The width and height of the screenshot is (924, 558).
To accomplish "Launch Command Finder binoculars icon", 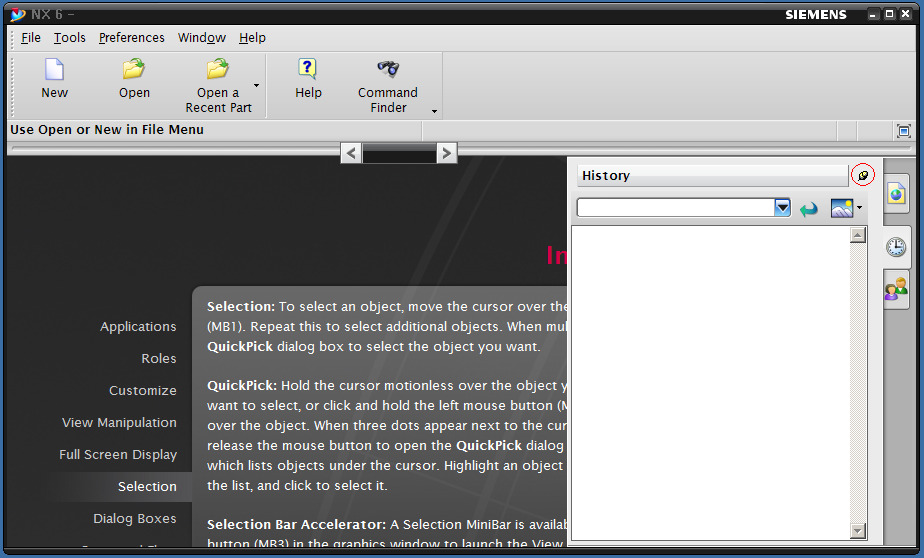I will point(388,68).
